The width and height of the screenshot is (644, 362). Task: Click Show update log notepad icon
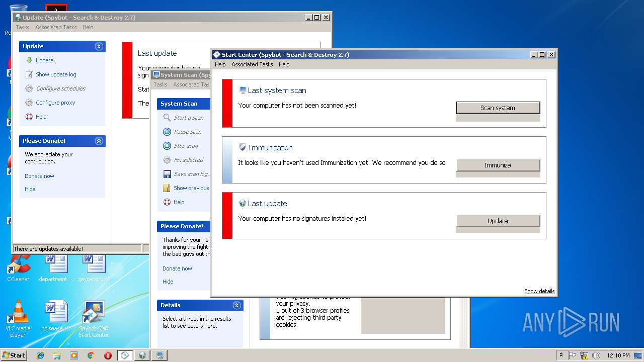tap(29, 74)
